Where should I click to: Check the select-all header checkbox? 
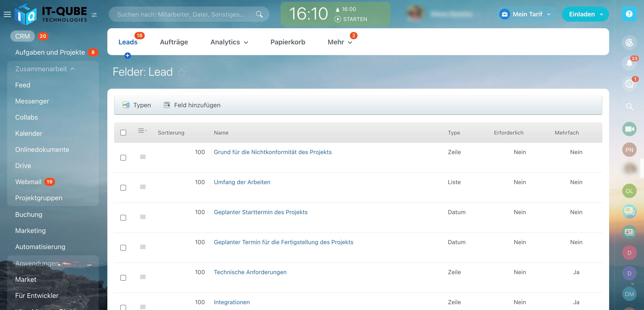click(123, 132)
